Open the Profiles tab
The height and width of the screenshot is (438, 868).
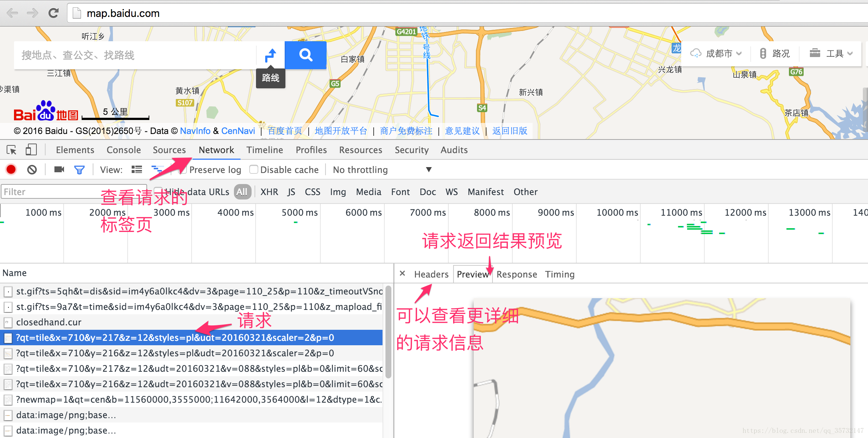(x=311, y=150)
